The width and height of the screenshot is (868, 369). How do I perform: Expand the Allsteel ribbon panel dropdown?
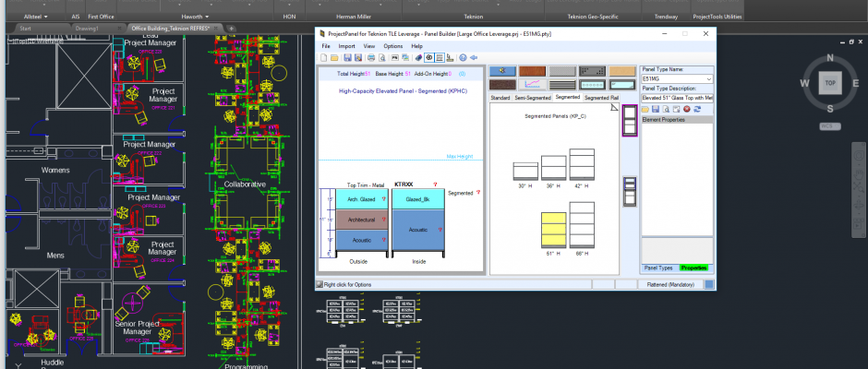[x=46, y=18]
